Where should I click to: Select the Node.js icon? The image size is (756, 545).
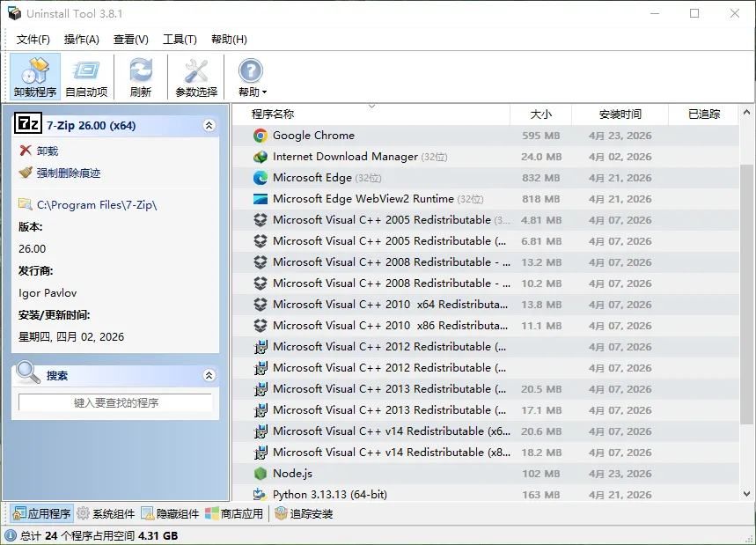(x=261, y=474)
